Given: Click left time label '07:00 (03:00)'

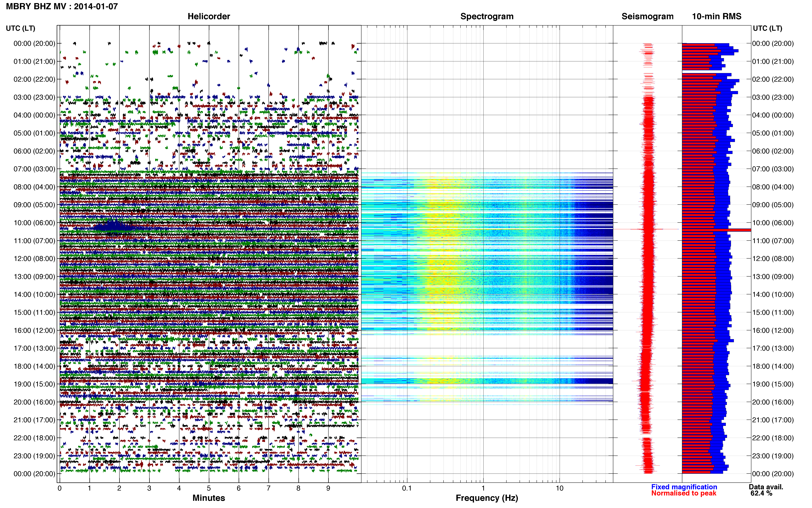Looking at the screenshot, I should pyautogui.click(x=34, y=169).
